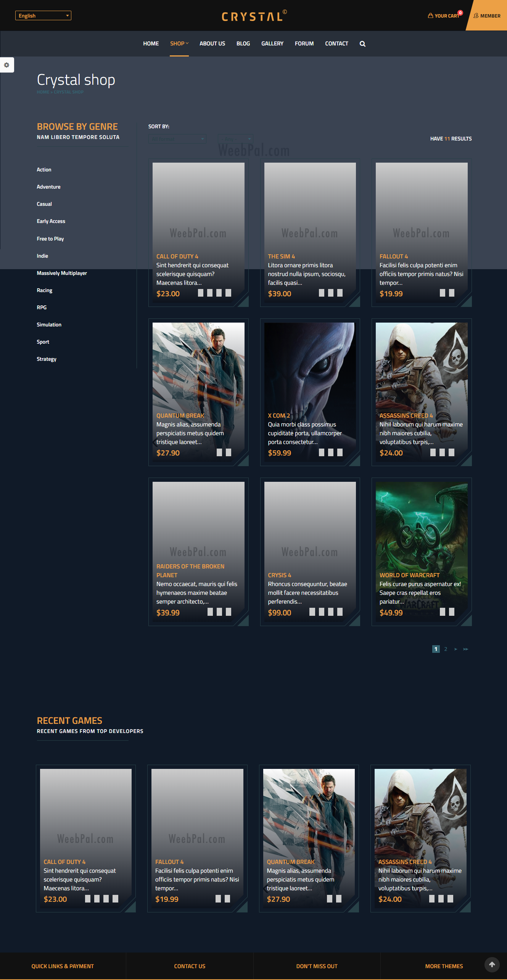Click rightmost platform icon on The Sim 4 card

tap(340, 293)
